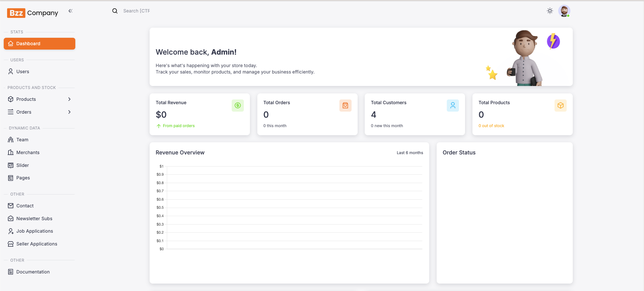Open Newsletter Subs link
The width and height of the screenshot is (644, 291).
[x=34, y=219]
